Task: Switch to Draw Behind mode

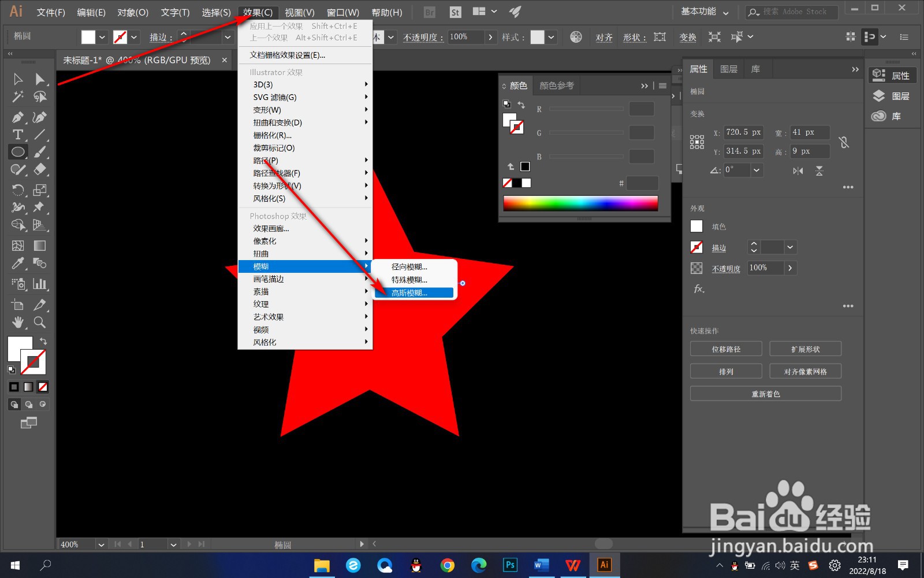Action: coord(28,405)
